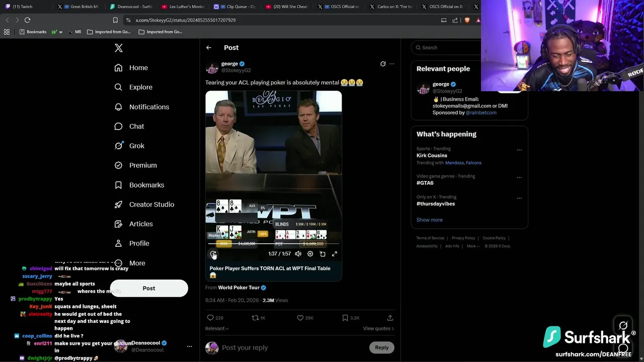Open the Explore section
This screenshot has width=644, height=362.
(133, 87)
